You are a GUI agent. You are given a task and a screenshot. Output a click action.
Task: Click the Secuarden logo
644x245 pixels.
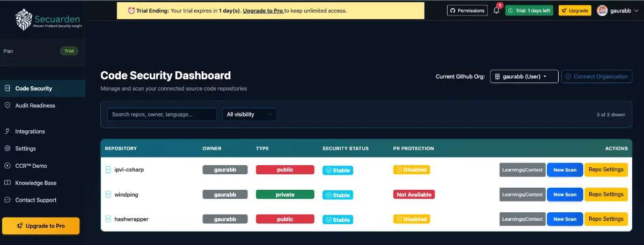coord(24,19)
